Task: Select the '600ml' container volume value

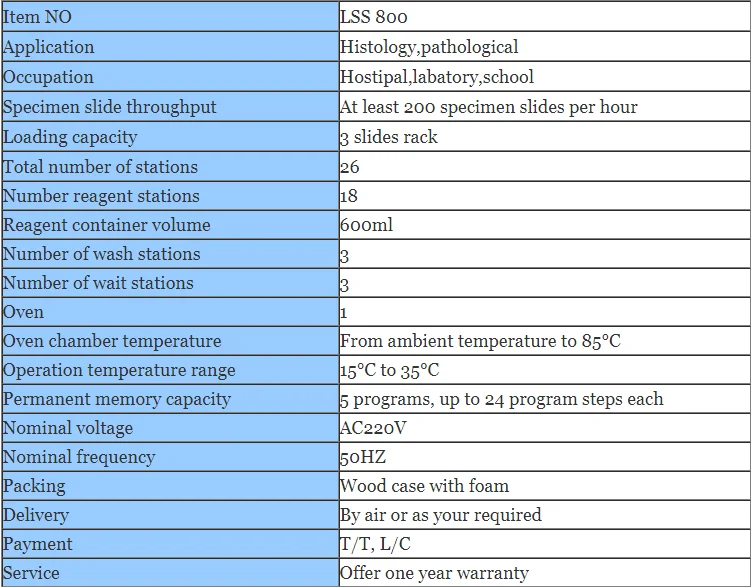Action: point(366,225)
